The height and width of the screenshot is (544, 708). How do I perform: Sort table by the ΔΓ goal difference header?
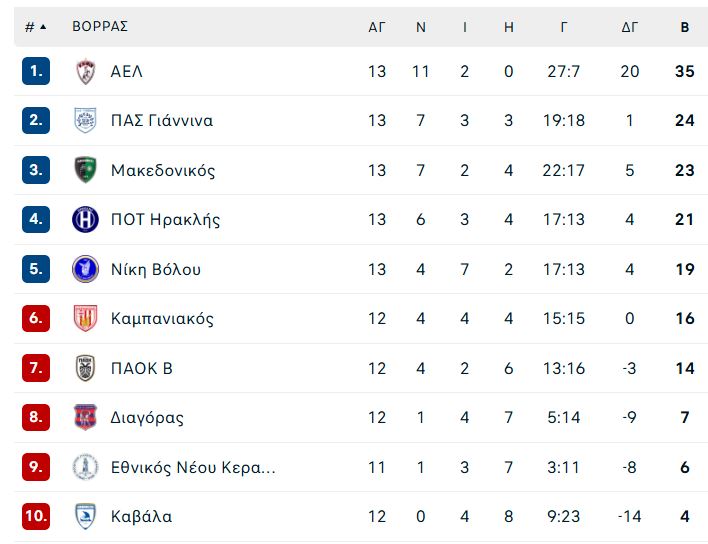tap(629, 27)
